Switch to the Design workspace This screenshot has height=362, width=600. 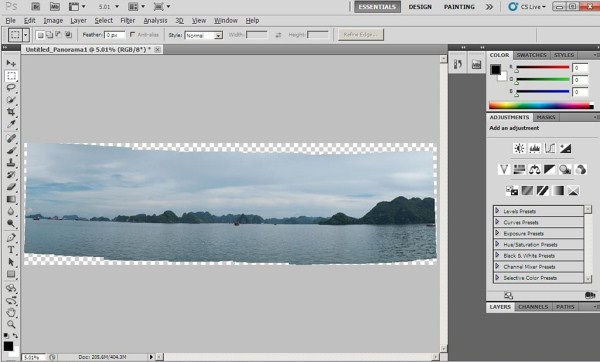[420, 7]
